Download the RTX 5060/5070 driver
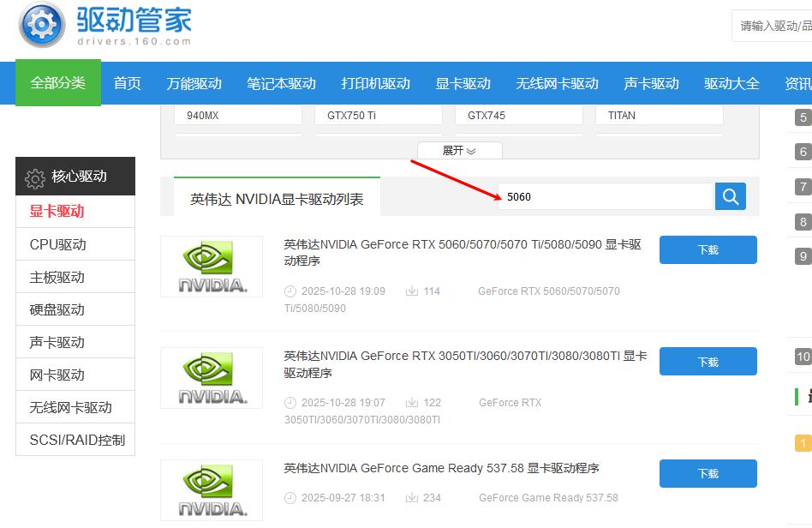Viewport: 812px width, 528px height. tap(708, 249)
